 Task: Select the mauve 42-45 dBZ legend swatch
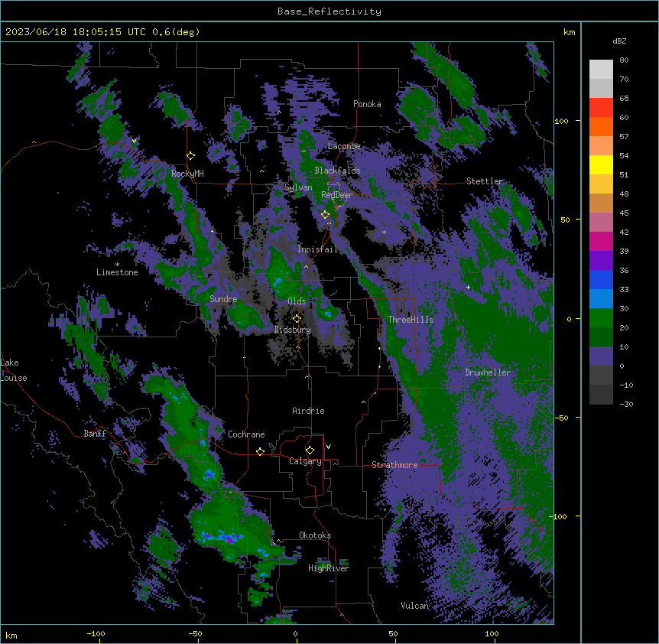601,223
